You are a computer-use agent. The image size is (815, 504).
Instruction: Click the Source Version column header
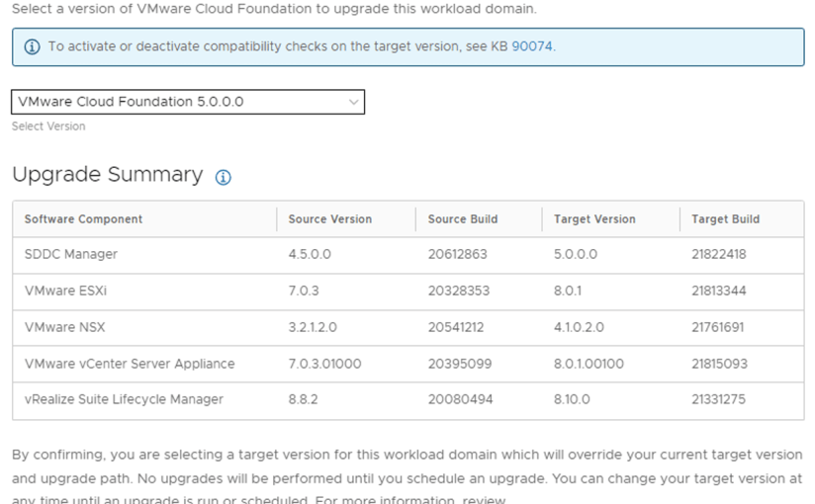click(329, 219)
